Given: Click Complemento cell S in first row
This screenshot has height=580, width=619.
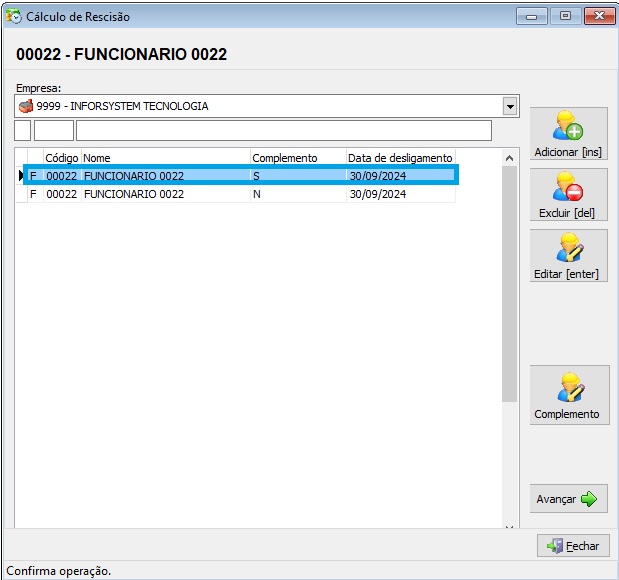Looking at the screenshot, I should 298,176.
